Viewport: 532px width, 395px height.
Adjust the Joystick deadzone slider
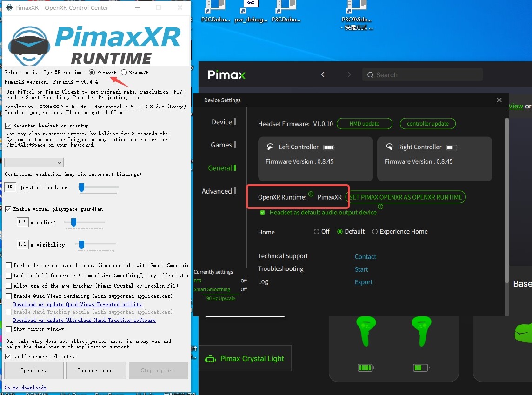click(81, 187)
